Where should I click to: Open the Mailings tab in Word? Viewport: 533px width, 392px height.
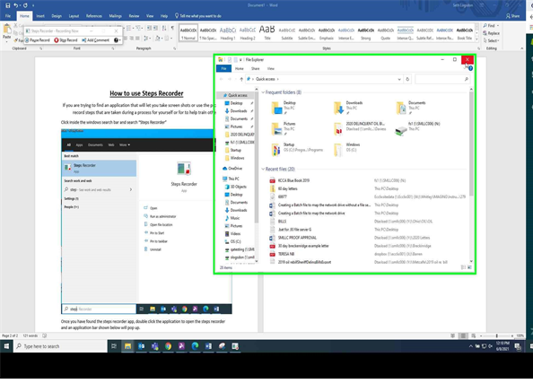click(115, 16)
